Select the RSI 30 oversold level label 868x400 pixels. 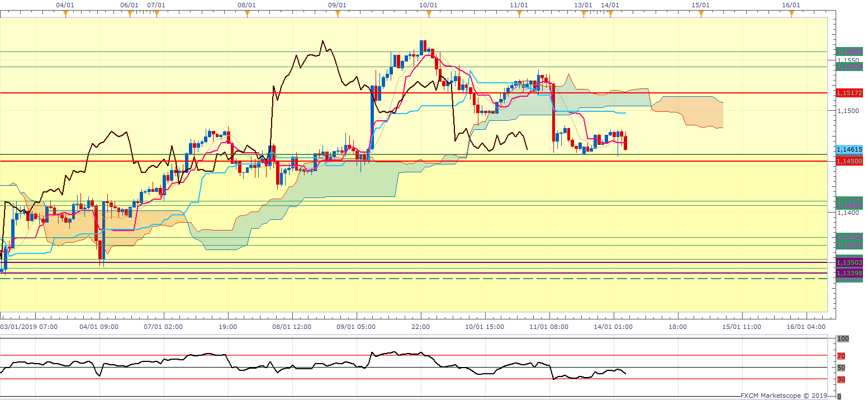841,379
